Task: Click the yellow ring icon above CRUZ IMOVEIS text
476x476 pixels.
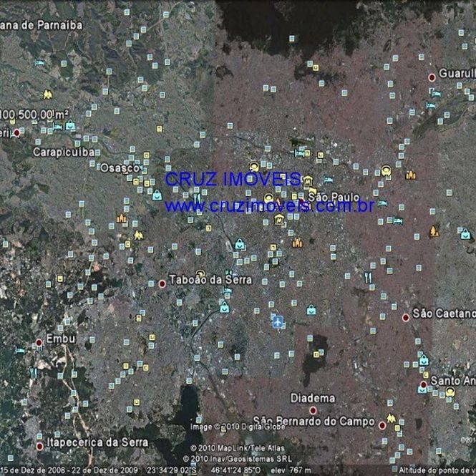Action: tap(254, 166)
